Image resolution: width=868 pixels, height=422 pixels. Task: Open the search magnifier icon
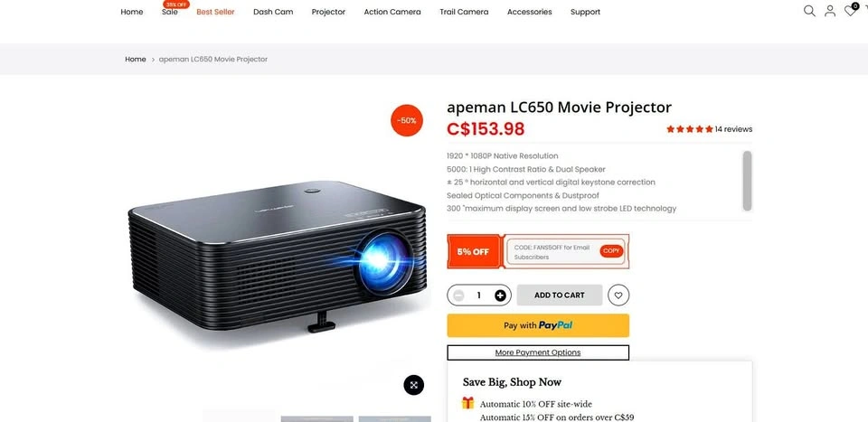pyautogui.click(x=809, y=11)
